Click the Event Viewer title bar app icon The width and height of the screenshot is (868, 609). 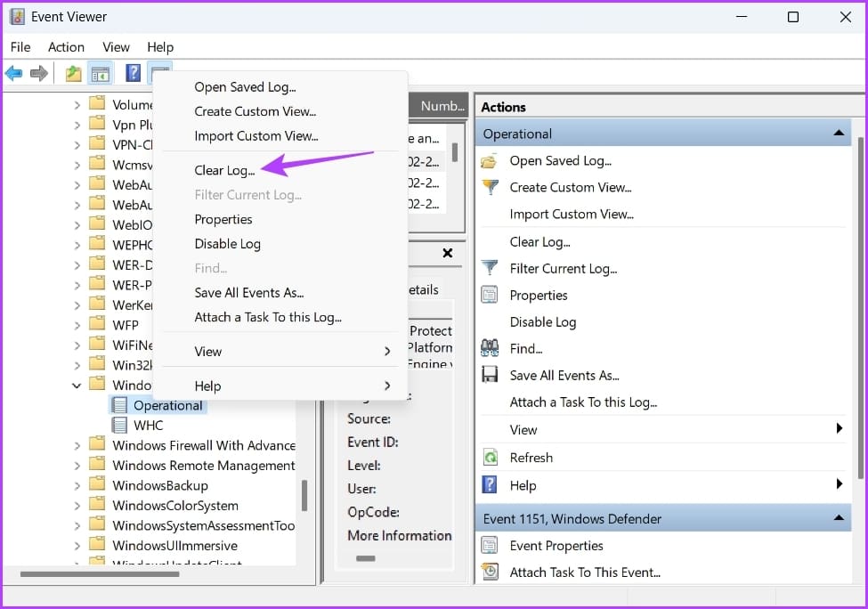[17, 17]
